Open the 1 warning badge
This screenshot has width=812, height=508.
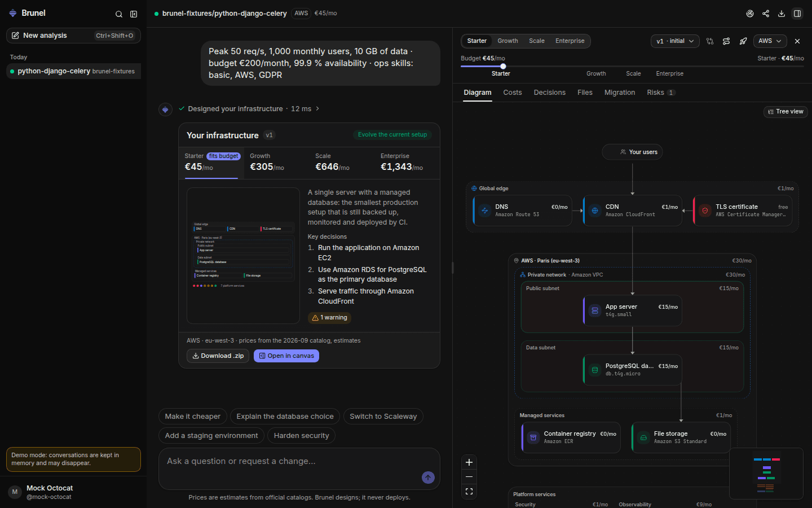330,318
